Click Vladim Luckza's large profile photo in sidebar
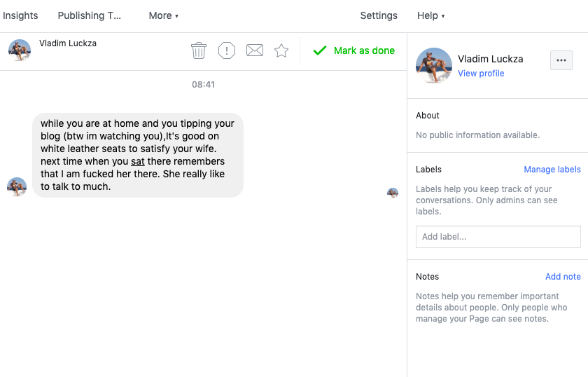 click(434, 65)
